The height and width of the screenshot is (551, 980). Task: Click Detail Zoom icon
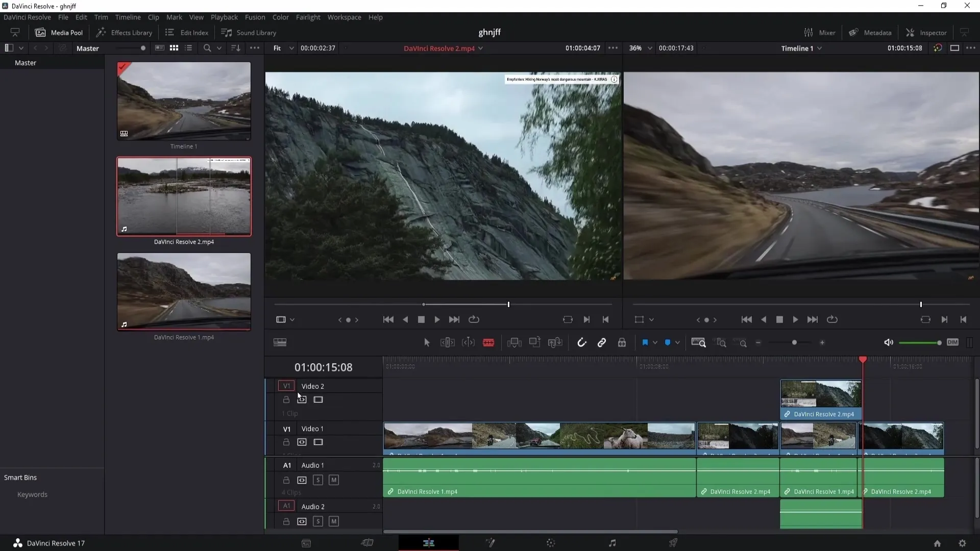[720, 342]
